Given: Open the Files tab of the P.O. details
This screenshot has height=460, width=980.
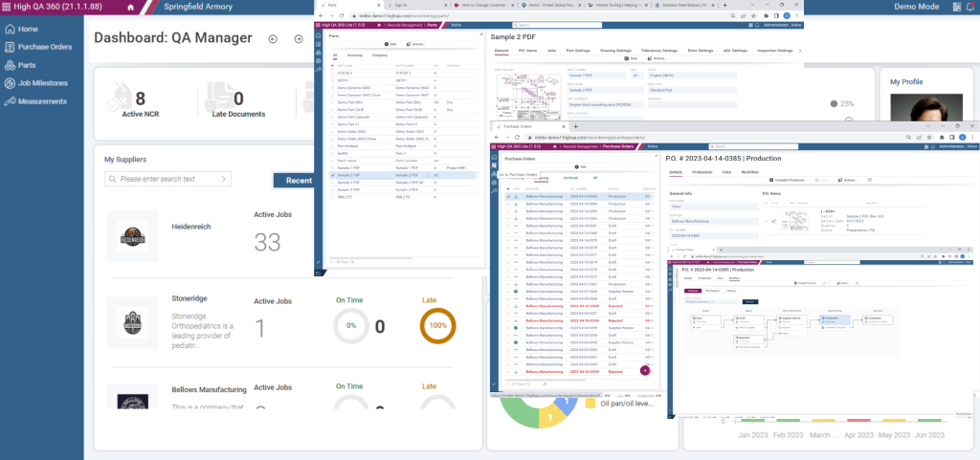Looking at the screenshot, I should [x=727, y=171].
